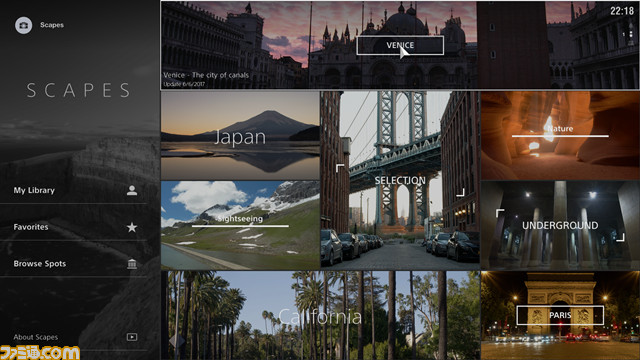The height and width of the screenshot is (360, 640).
Task: Click the Favorites star icon
Action: pyautogui.click(x=131, y=227)
